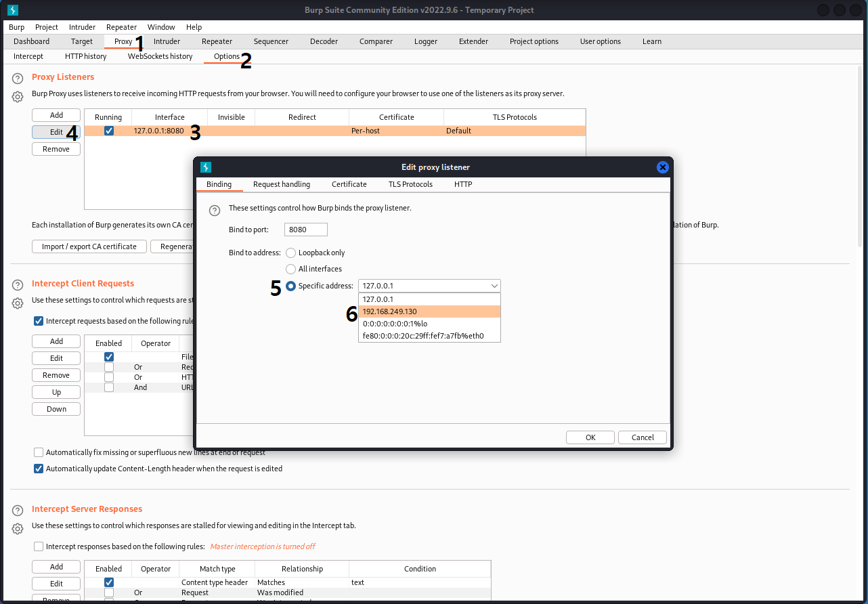Open HTTP tab in dialog
The height and width of the screenshot is (604, 868).
point(463,184)
